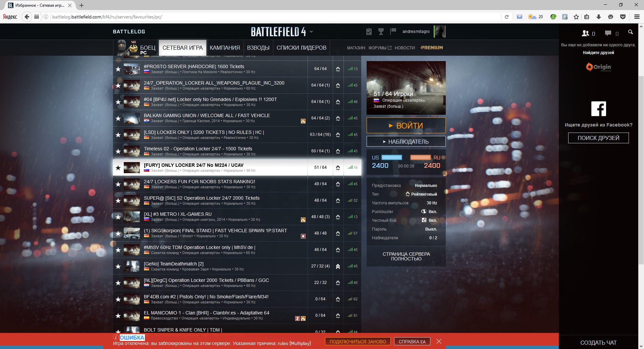
Task: Unfavorite Timeless 02 - Operation Locker server
Action: click(118, 151)
